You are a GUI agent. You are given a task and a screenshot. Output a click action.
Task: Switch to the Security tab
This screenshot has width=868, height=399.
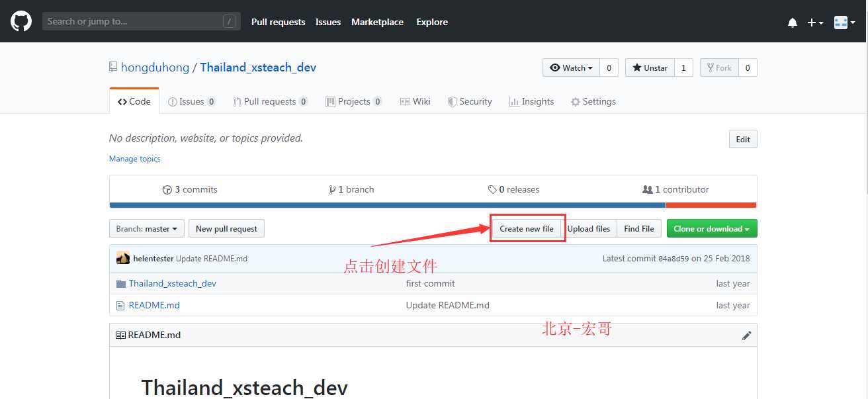point(470,101)
